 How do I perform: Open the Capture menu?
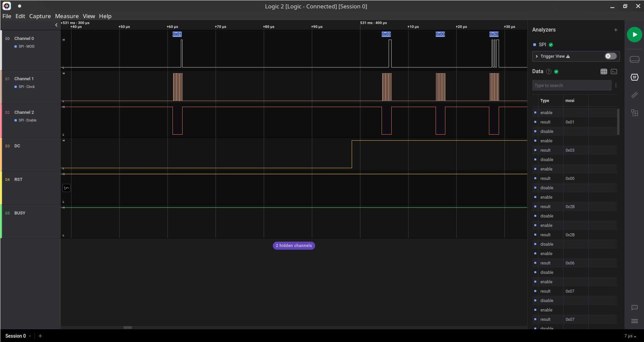[x=40, y=16]
